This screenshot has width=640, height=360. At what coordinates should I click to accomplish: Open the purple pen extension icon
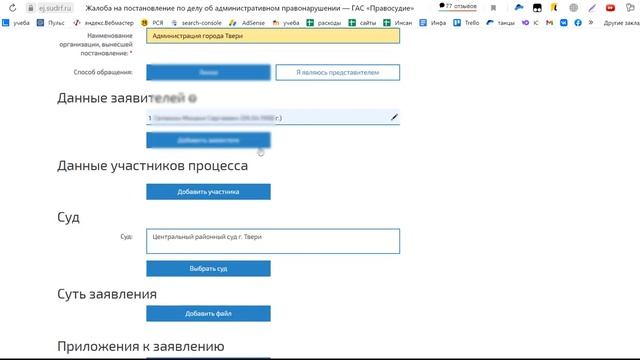(592, 7)
